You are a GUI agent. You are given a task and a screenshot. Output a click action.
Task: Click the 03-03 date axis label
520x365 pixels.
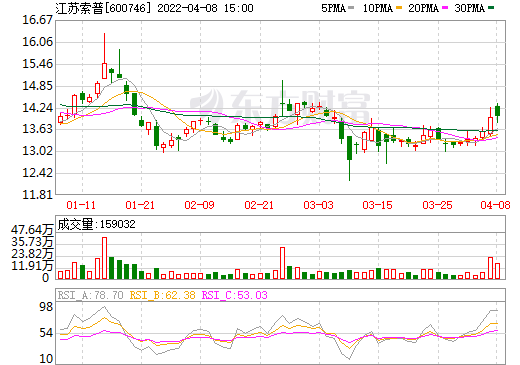(318, 205)
